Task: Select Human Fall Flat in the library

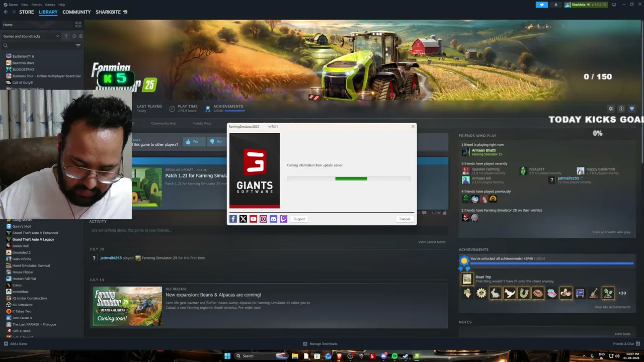Action: 24,279
